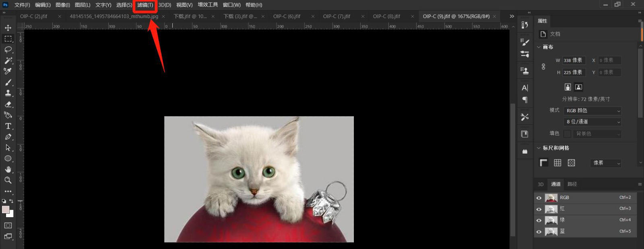The image size is (644, 249).
Task: Toggle the grid display icon
Action: tap(557, 163)
